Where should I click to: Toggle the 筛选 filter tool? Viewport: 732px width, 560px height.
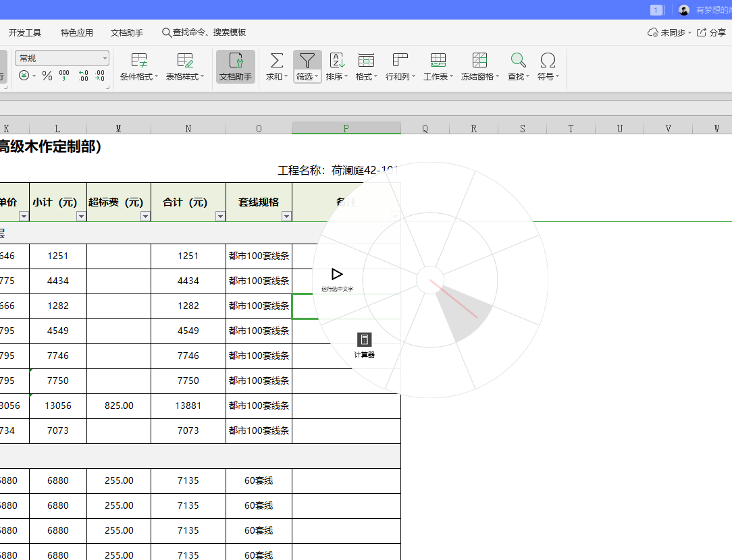[x=307, y=67]
